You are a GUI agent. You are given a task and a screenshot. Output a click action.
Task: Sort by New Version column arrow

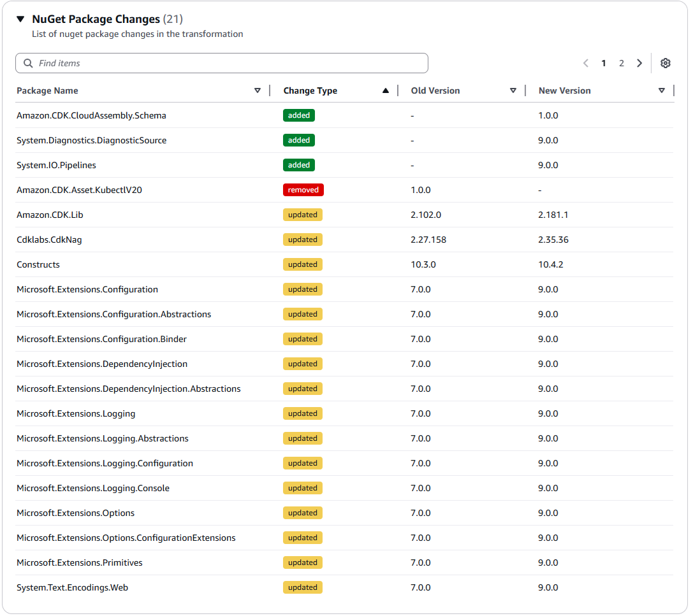pos(662,90)
